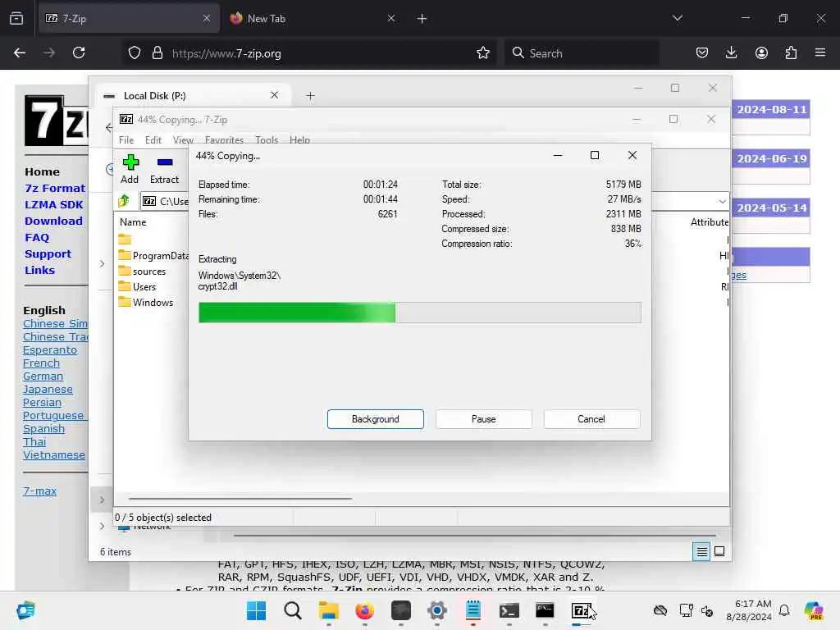Viewport: 840px width, 630px height.
Task: Switch site language to Japanese
Action: 48,390
